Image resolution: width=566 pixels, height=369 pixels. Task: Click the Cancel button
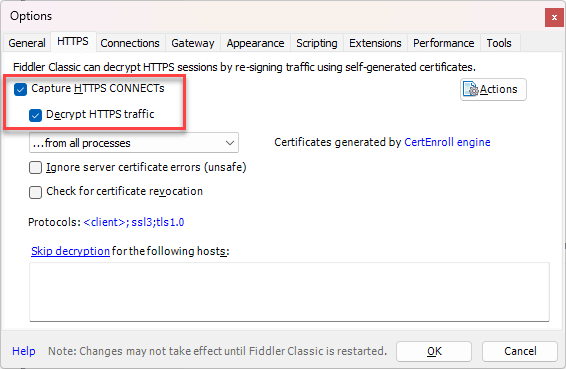(520, 351)
